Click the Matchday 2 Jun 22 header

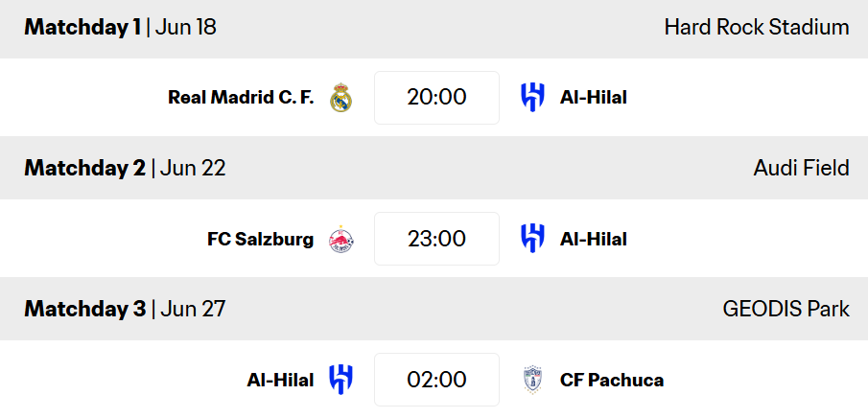(125, 168)
